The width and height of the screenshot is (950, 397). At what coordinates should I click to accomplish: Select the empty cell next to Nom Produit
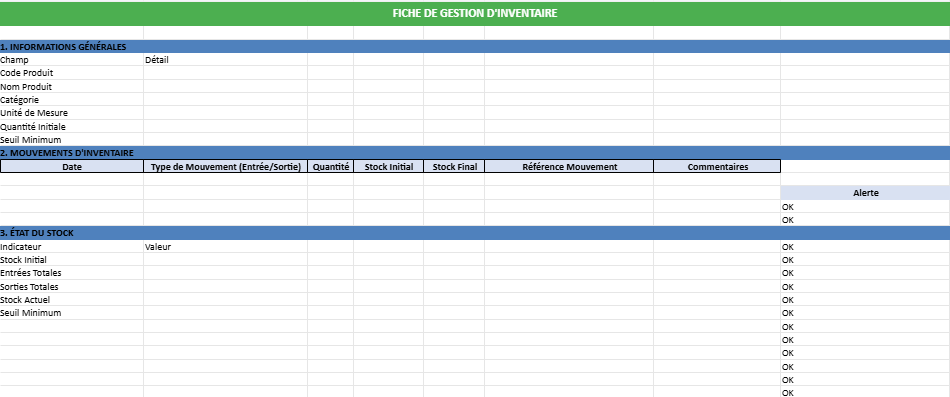pos(225,86)
